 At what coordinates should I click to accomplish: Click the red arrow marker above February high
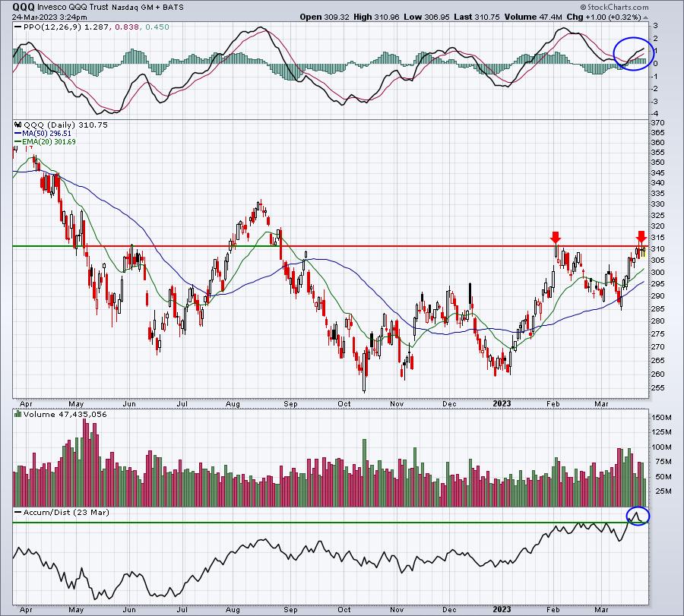[556, 238]
